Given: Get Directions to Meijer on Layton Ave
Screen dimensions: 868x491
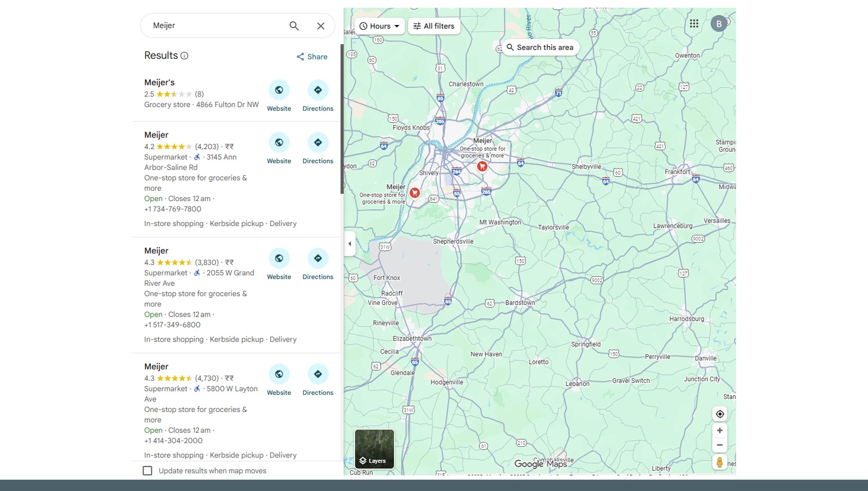Looking at the screenshot, I should pyautogui.click(x=318, y=374).
